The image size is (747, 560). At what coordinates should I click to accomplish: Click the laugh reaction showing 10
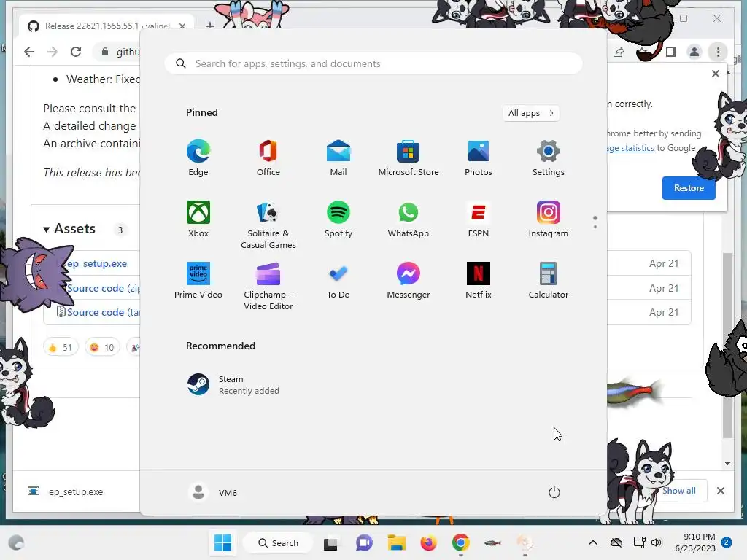pos(102,348)
